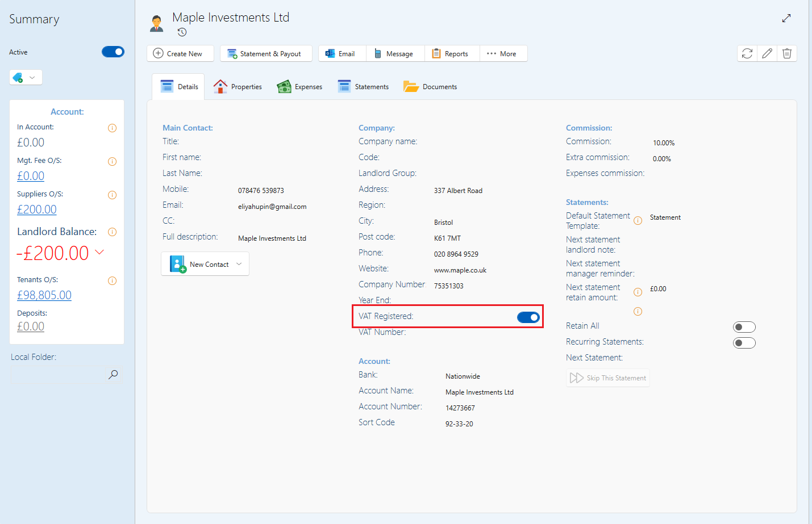Open the Documents tab
812x524 pixels.
430,87
